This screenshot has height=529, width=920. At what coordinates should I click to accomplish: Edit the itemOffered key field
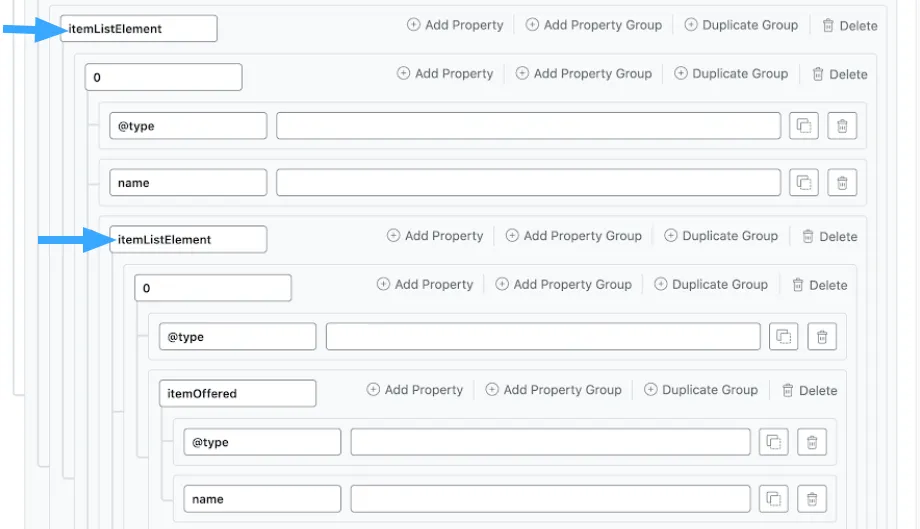[238, 394]
